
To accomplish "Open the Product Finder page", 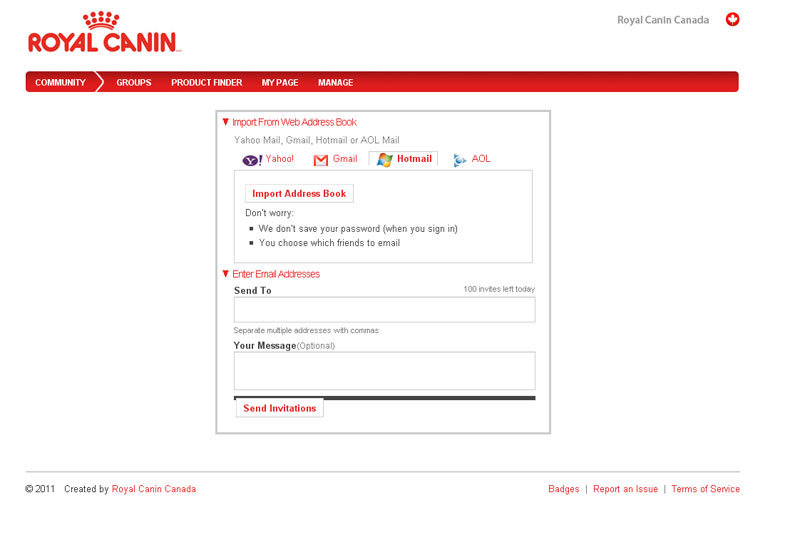I will [x=206, y=82].
